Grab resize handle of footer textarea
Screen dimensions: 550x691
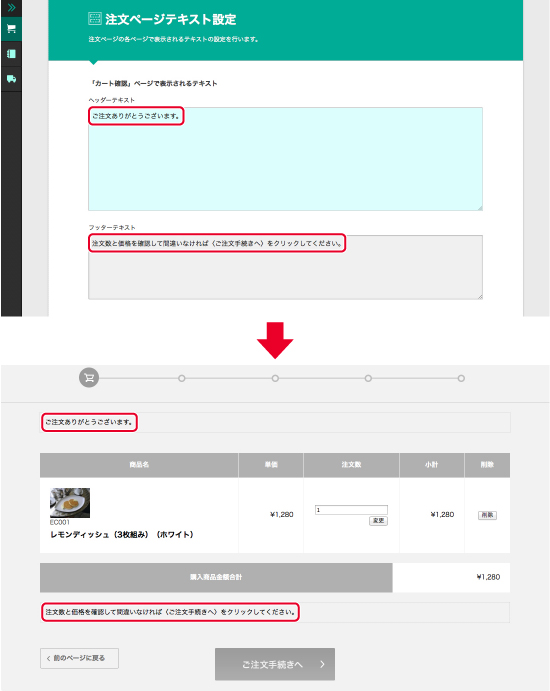479,296
